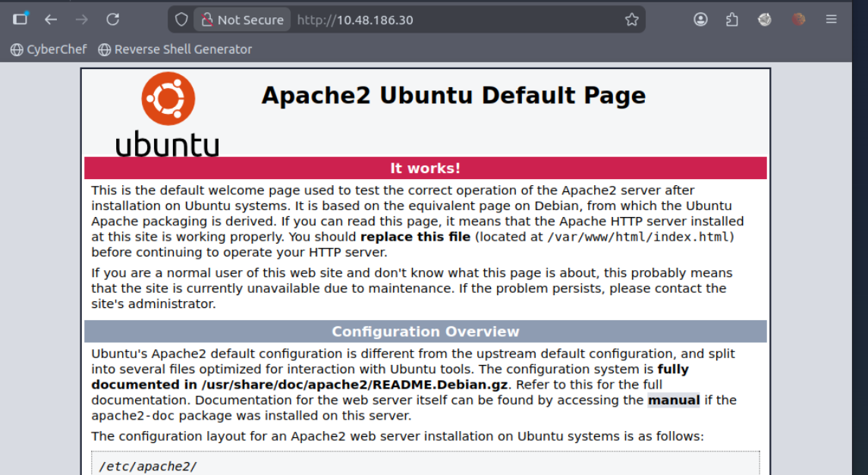Bookmark this page with the star icon
The height and width of the screenshot is (475, 868).
point(631,20)
